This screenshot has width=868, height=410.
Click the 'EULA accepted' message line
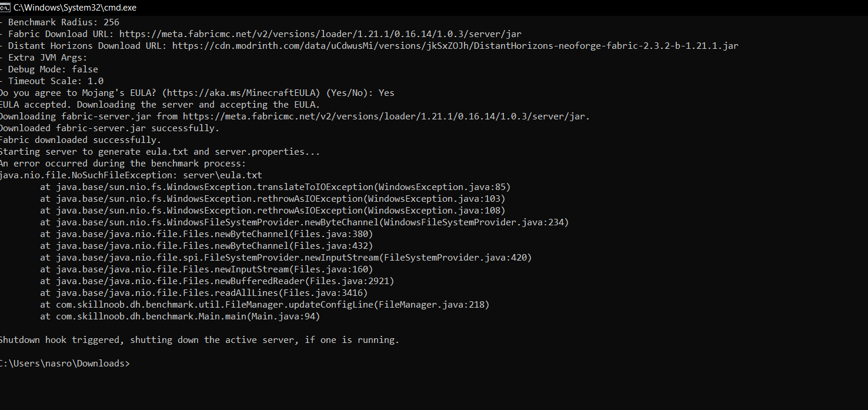tap(159, 105)
